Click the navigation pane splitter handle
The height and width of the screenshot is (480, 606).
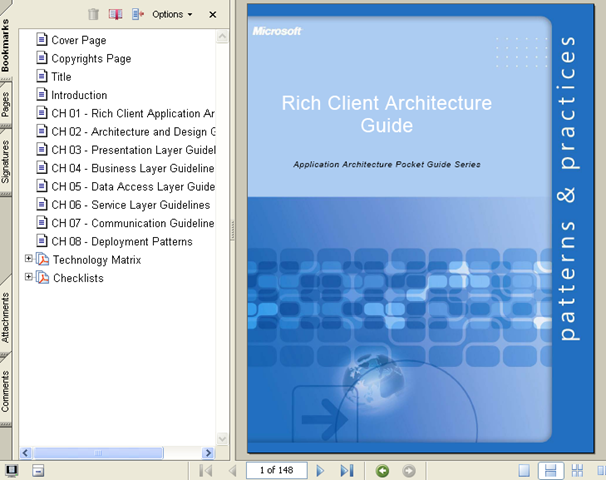pyautogui.click(x=232, y=230)
